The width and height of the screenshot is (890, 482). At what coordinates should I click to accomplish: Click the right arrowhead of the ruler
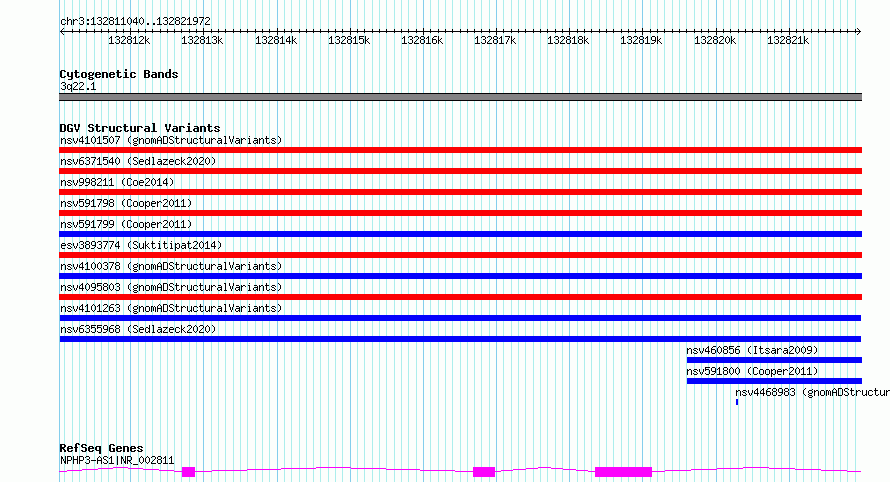(x=859, y=32)
